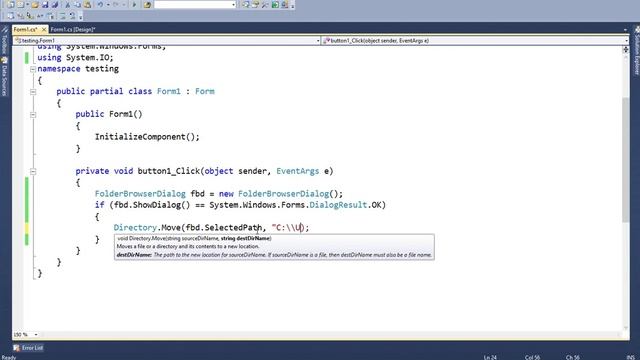This screenshot has height=360, width=640.
Task: Click the Redo arrow icon
Action: 116,4
